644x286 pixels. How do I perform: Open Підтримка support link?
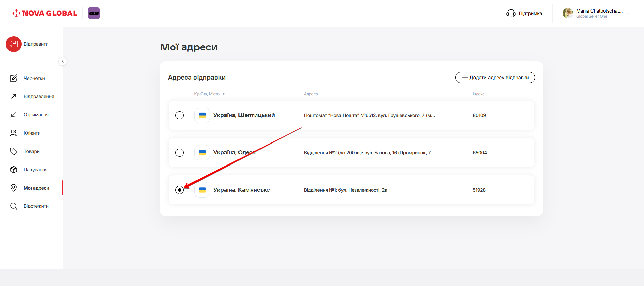[524, 13]
